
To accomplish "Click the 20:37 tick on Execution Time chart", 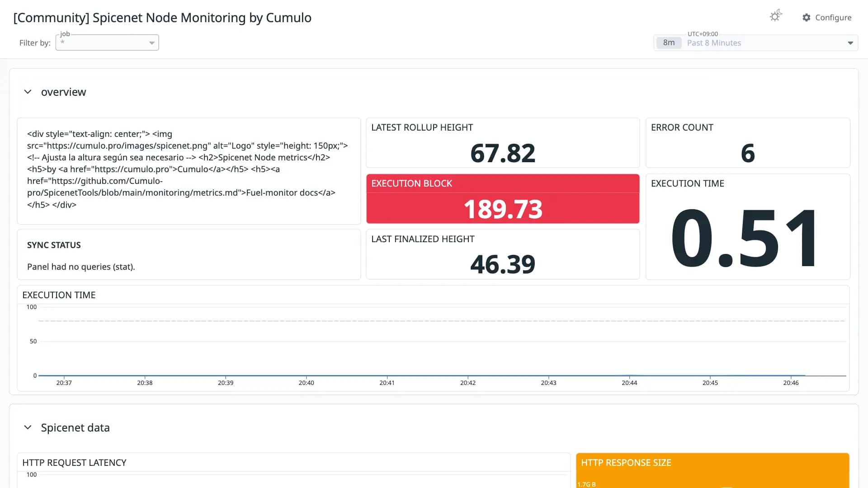I will click(x=64, y=383).
